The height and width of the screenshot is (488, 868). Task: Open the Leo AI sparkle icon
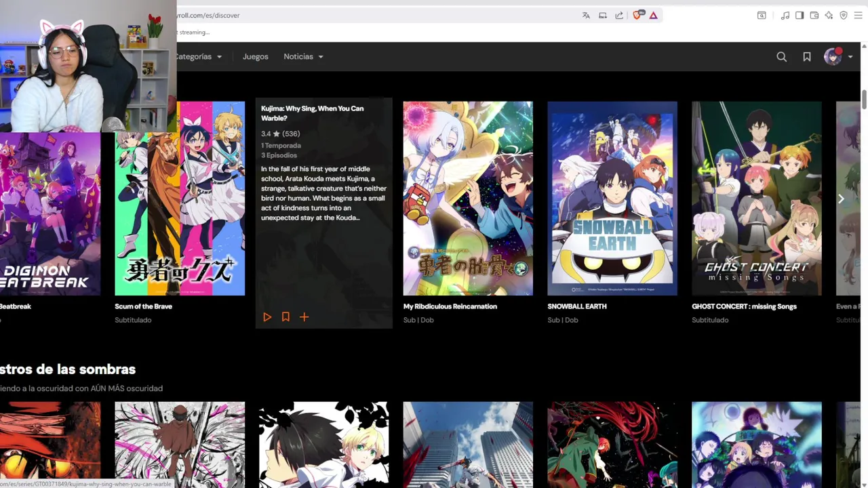(x=829, y=16)
